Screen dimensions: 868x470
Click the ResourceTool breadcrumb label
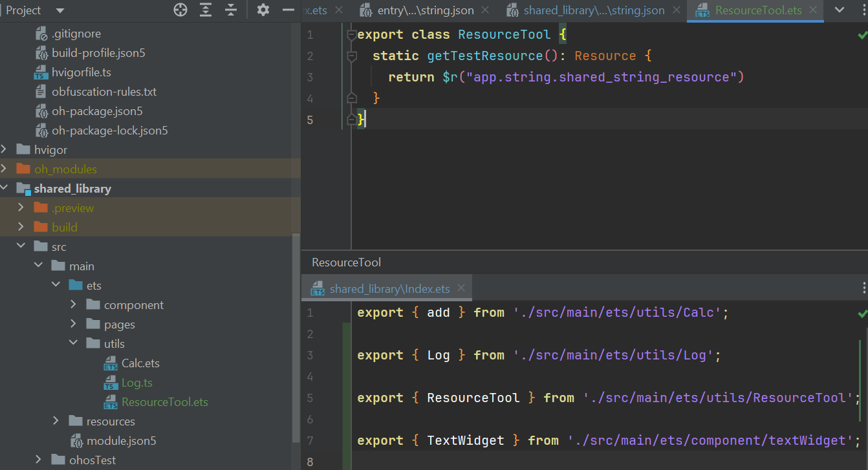[x=346, y=262]
